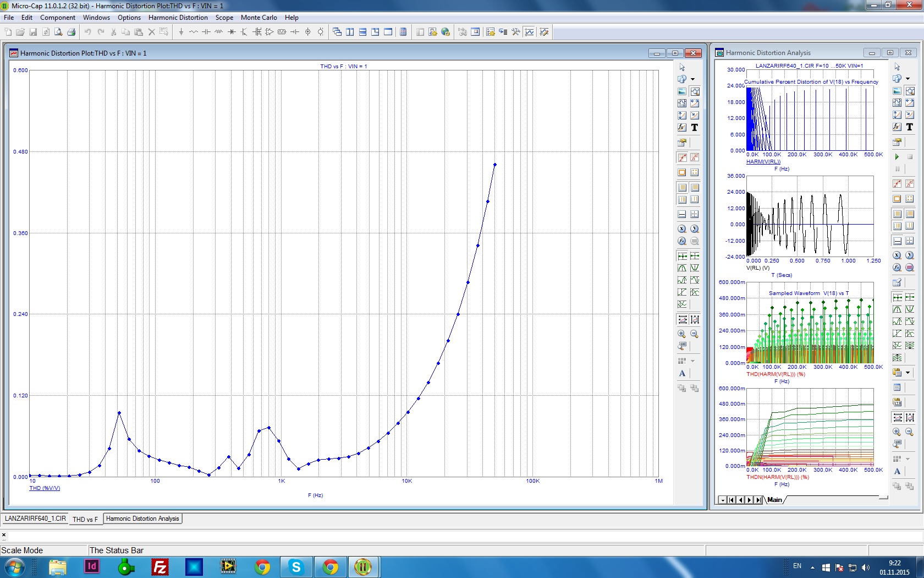
Task: Click the HARM(V(RL)) plot label link
Action: click(x=763, y=162)
